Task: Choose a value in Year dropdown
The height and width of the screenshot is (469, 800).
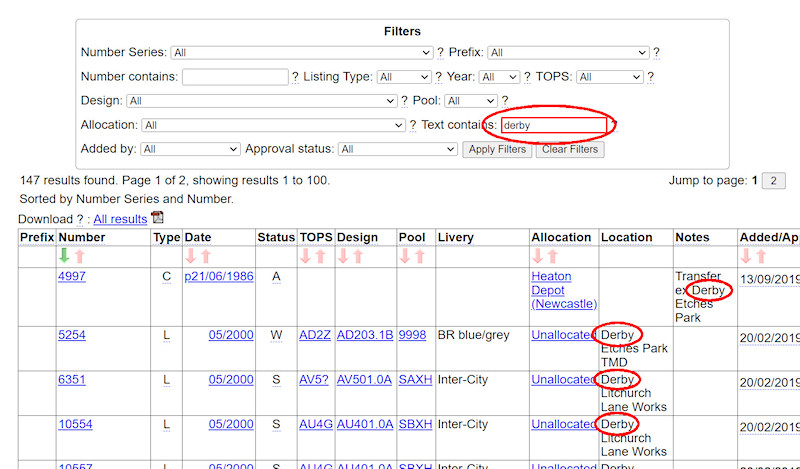Action: (499, 77)
